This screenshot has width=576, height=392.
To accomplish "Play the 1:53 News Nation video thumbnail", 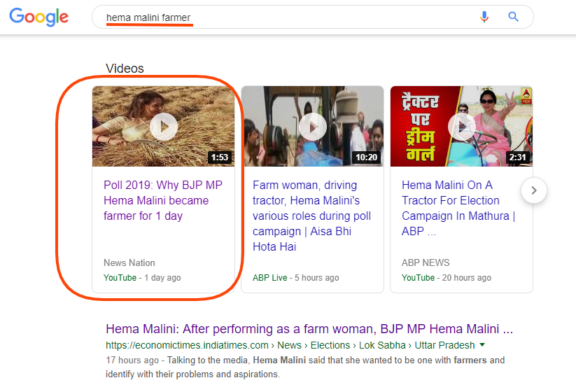I will point(164,127).
